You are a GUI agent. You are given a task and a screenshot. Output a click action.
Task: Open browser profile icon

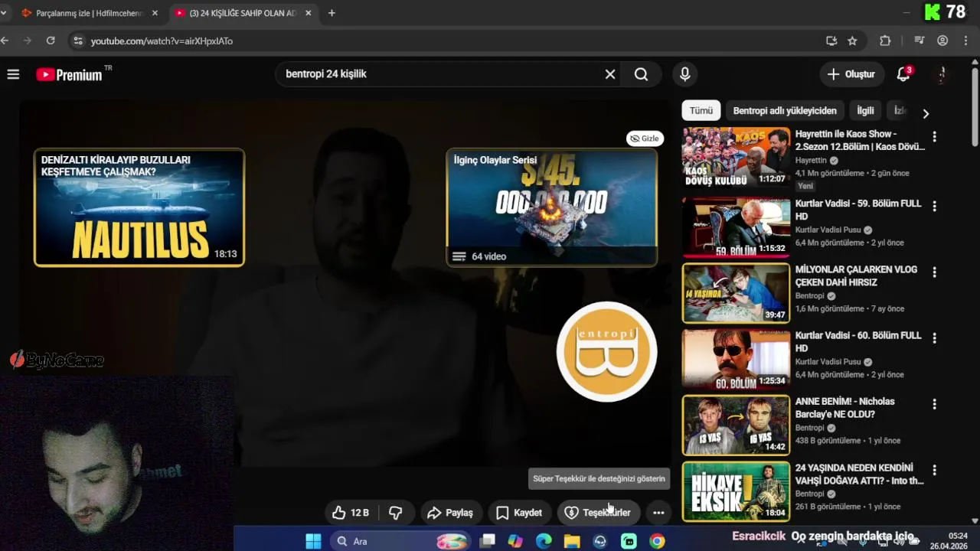click(x=942, y=41)
